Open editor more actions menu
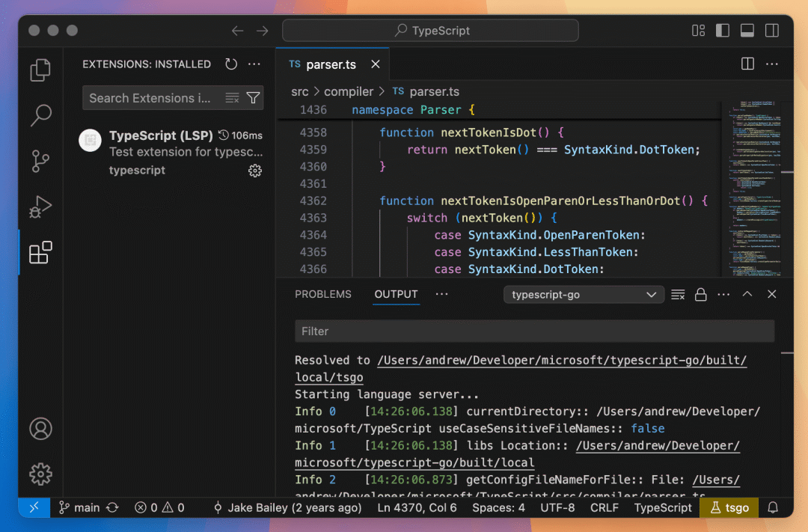The image size is (808, 532). pos(772,64)
